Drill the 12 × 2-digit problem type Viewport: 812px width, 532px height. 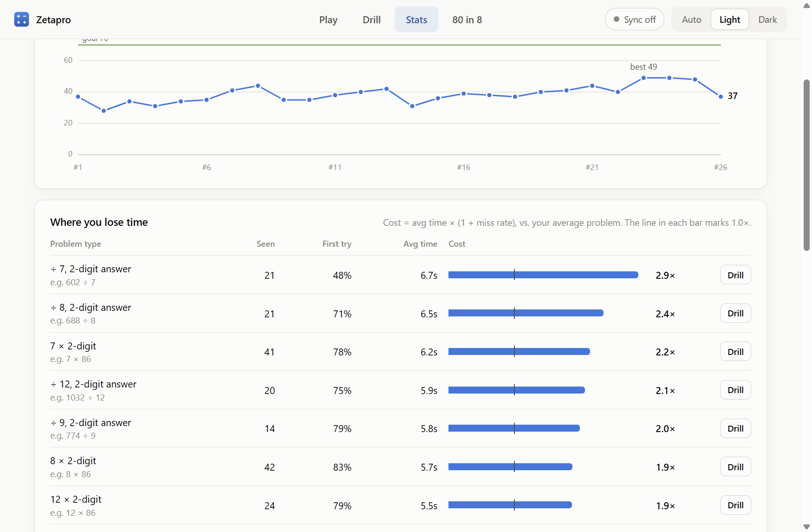tap(735, 505)
